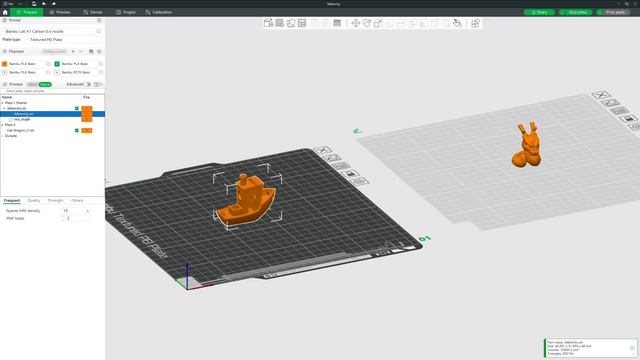Click the auto-orient icon on dark plate 1
This screenshot has height=360, width=640.
[x=332, y=158]
